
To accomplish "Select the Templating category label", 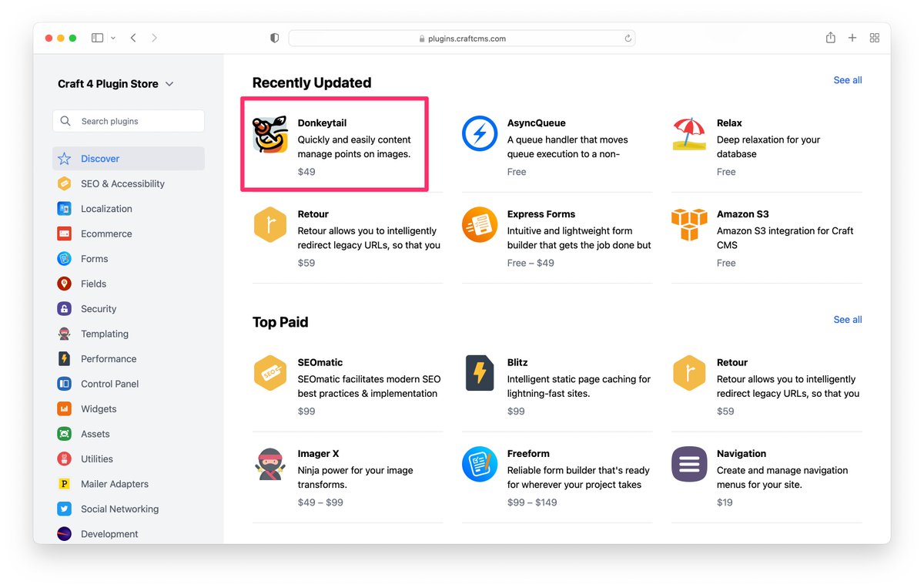I will coord(105,334).
